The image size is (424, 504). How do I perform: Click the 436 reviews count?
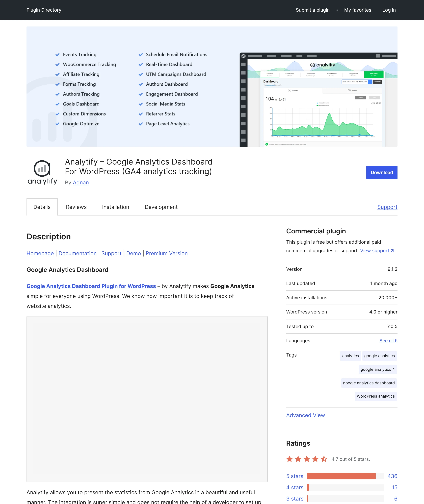tap(392, 476)
